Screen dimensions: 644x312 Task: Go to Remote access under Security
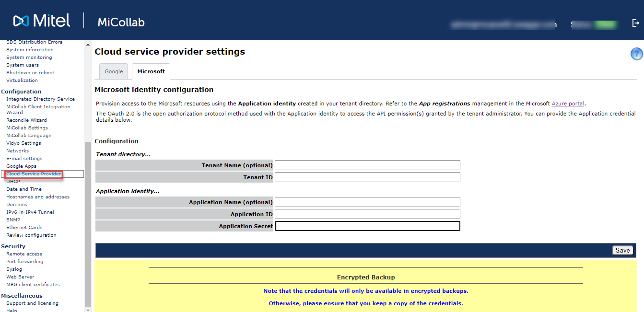(x=24, y=254)
